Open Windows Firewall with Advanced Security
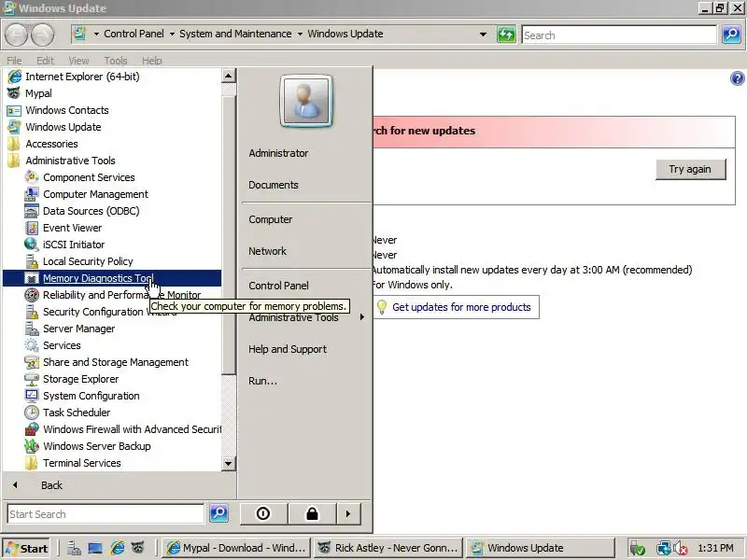This screenshot has width=747, height=560. (x=123, y=429)
